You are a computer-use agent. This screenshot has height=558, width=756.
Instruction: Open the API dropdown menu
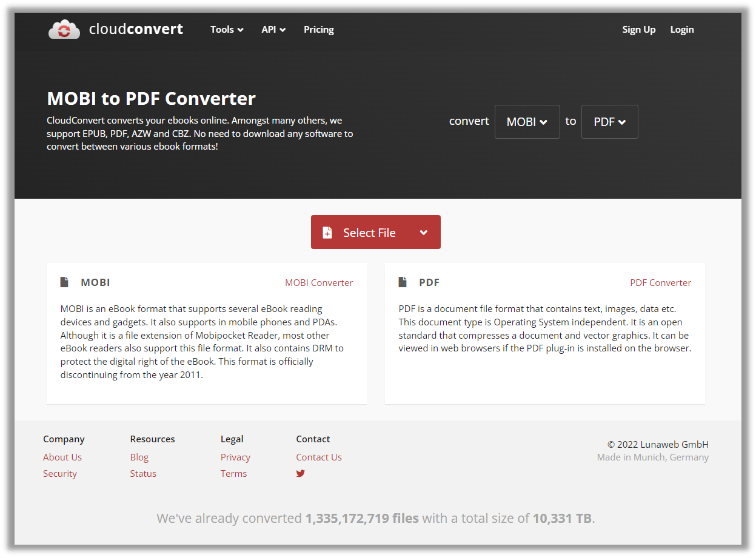pyautogui.click(x=273, y=30)
